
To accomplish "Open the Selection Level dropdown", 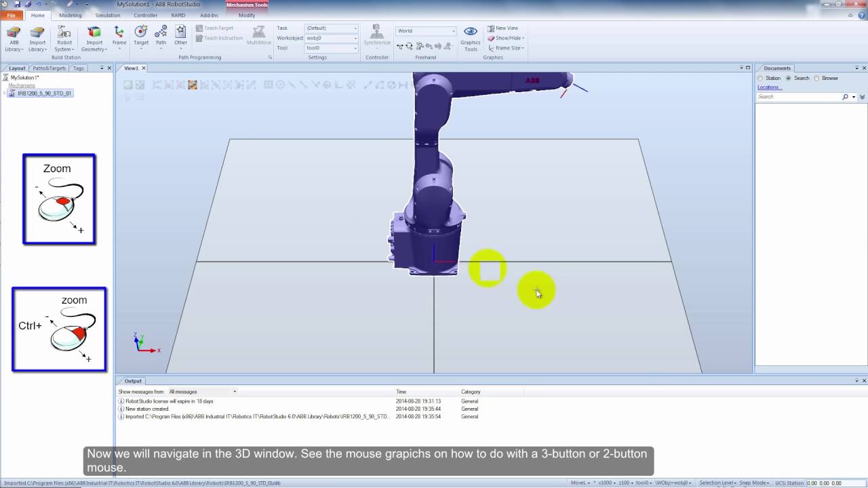I will (719, 483).
